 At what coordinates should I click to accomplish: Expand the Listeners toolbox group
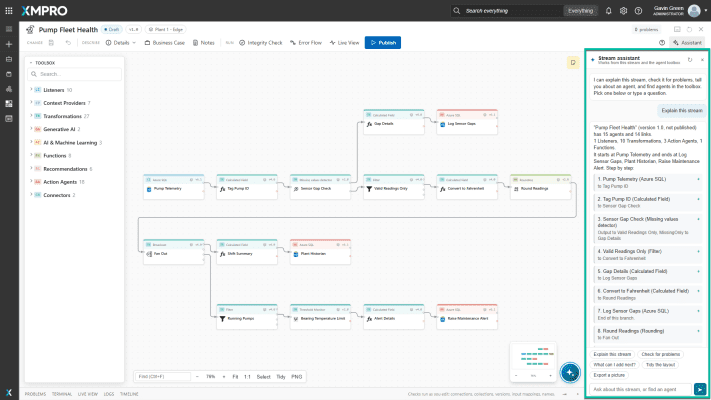click(x=53, y=90)
